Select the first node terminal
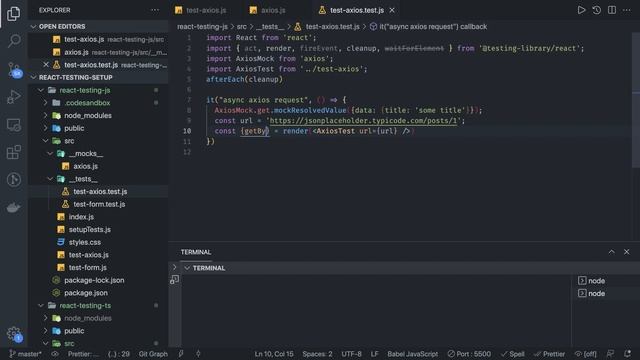This screenshot has height=360, width=640. pos(592,280)
